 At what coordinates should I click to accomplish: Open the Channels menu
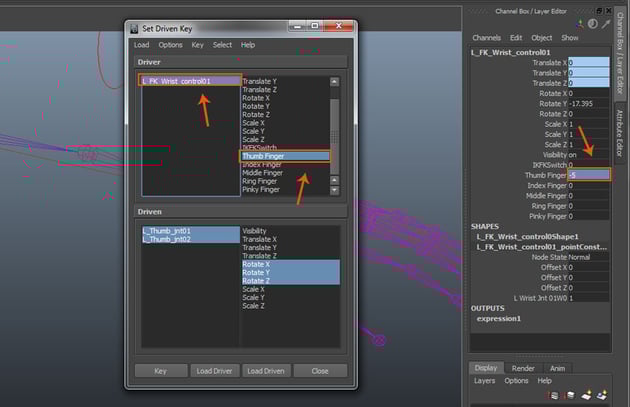pos(486,38)
